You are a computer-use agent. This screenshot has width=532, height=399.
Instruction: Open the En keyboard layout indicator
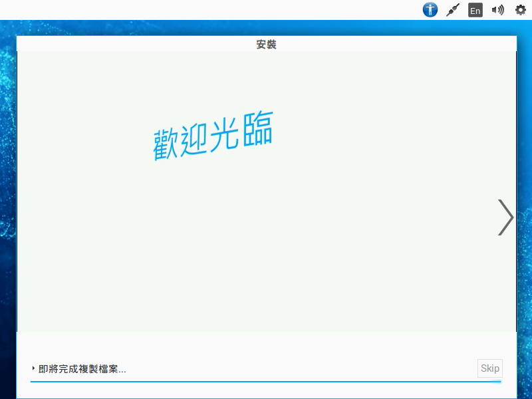point(475,10)
